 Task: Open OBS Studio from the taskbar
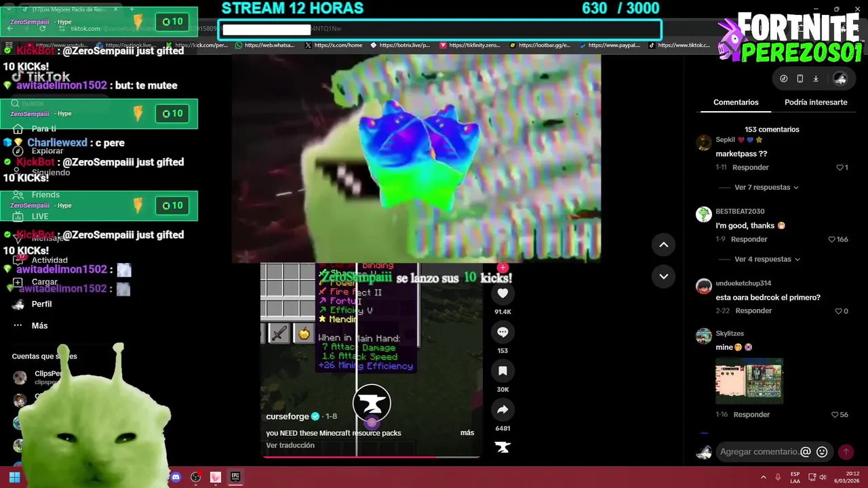pyautogui.click(x=196, y=477)
